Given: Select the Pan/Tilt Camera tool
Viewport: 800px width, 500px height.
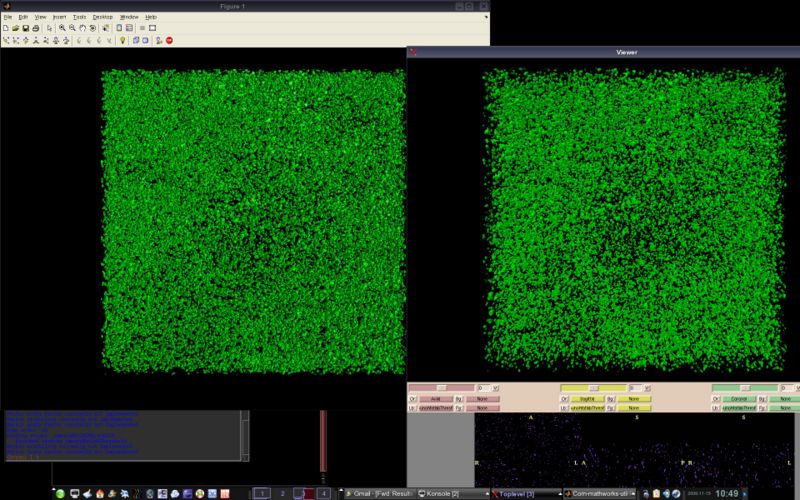Looking at the screenshot, I should [x=26, y=40].
